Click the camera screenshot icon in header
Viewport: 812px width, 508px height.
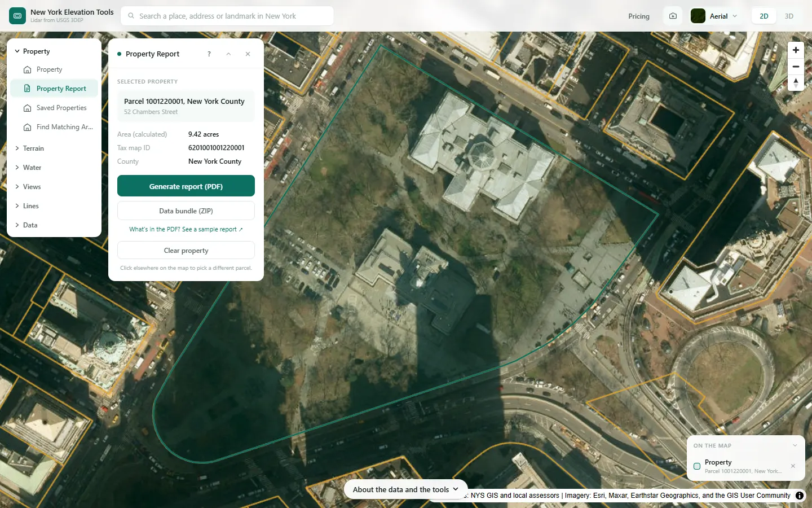pos(673,16)
